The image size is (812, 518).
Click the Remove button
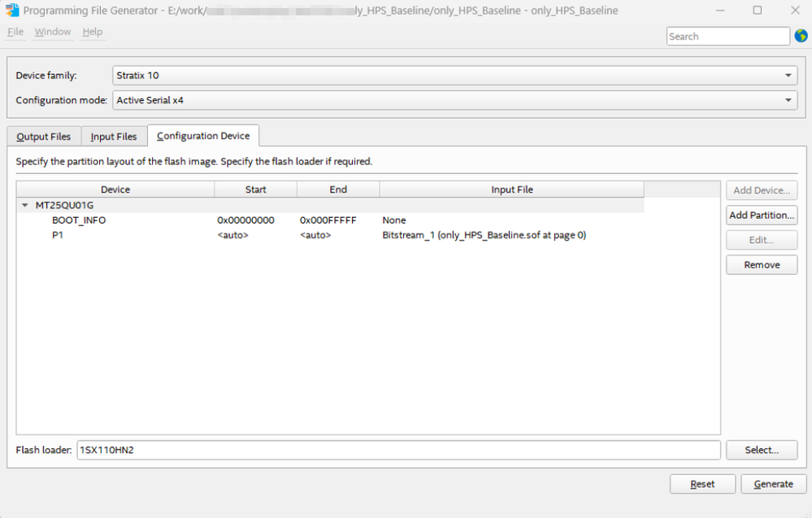click(x=762, y=265)
